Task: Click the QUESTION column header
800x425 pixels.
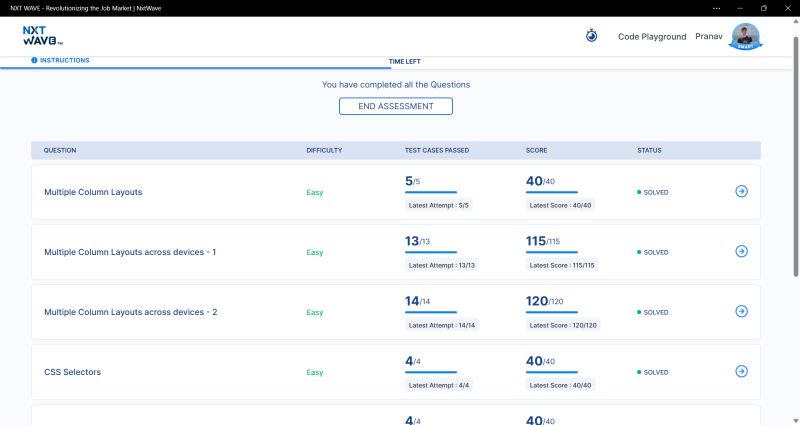Action: point(60,151)
